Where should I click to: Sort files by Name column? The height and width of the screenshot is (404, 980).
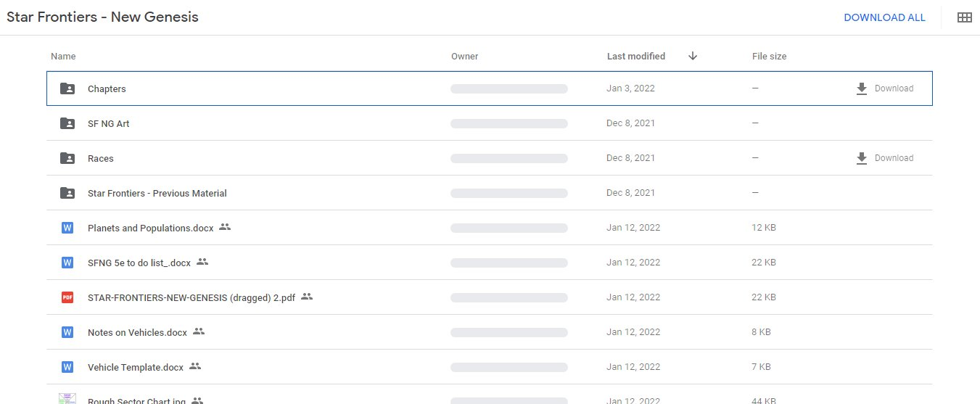click(63, 56)
